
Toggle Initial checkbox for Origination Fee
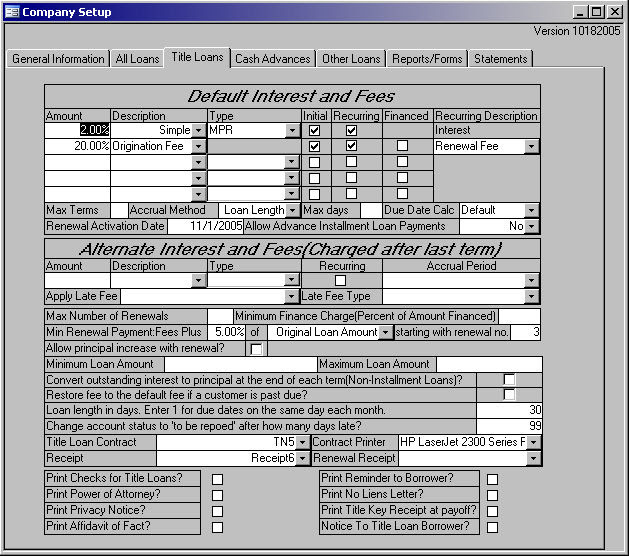tap(314, 146)
